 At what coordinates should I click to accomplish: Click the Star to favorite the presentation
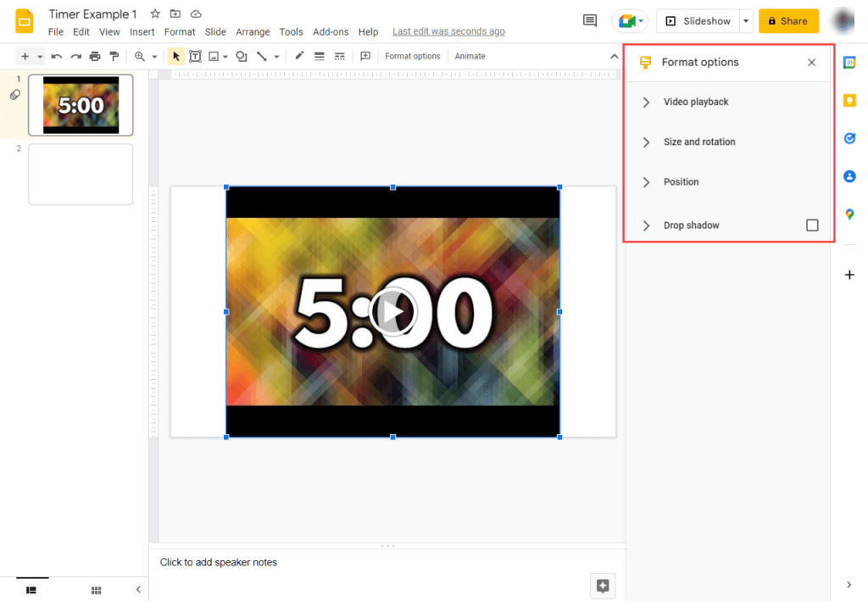coord(154,14)
